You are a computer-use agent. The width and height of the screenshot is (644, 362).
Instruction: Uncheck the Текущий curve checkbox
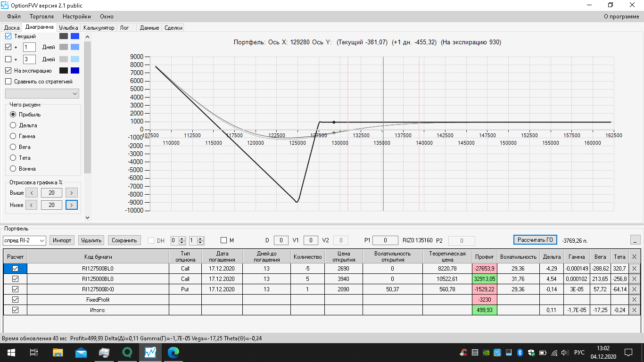(8, 36)
